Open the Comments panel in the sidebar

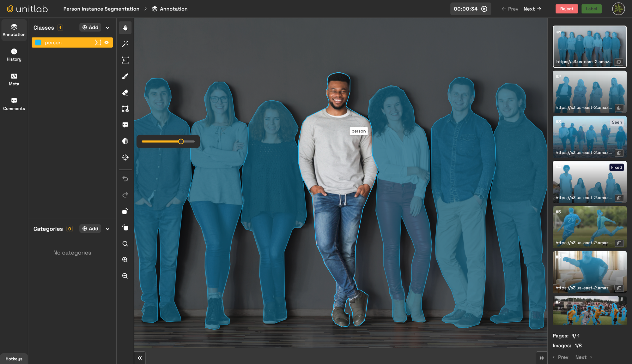tap(14, 104)
